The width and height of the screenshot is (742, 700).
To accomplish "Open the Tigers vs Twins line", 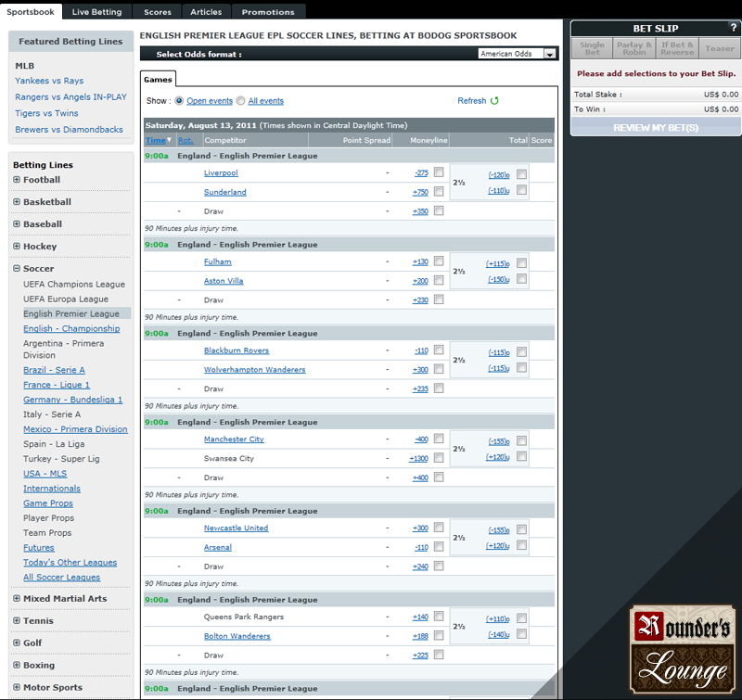I will 46,113.
